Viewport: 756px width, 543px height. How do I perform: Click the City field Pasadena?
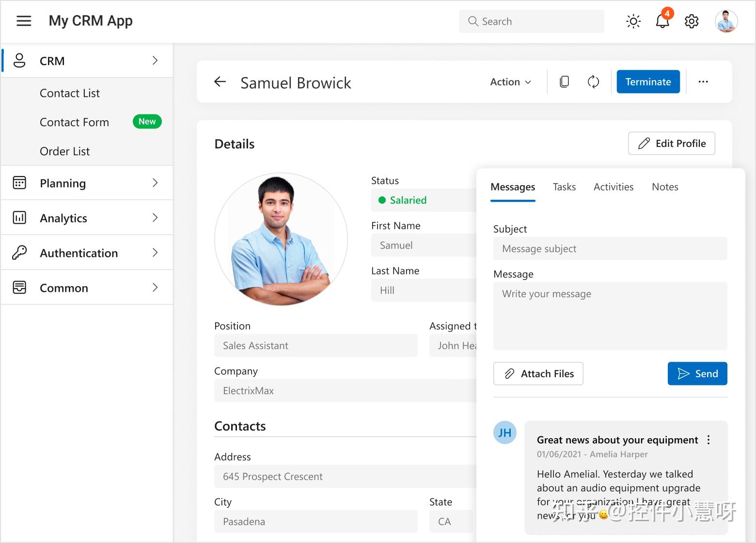tap(316, 522)
